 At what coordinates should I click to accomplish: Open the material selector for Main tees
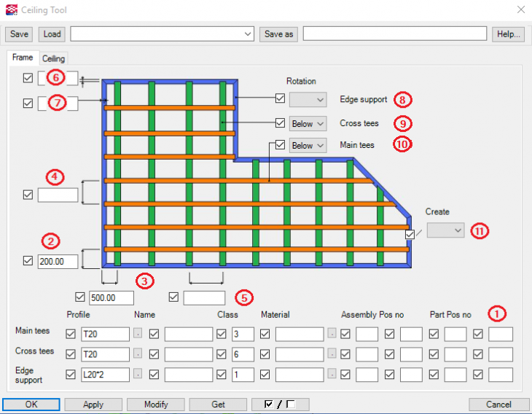point(332,335)
